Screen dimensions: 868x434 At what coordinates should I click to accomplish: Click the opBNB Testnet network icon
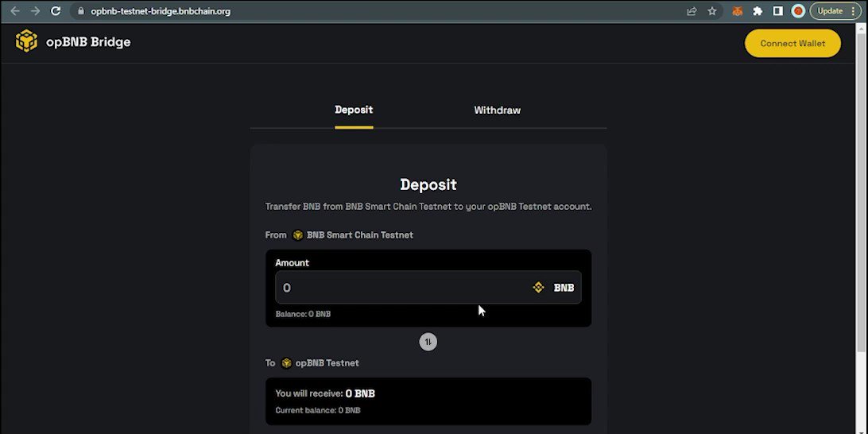(286, 363)
